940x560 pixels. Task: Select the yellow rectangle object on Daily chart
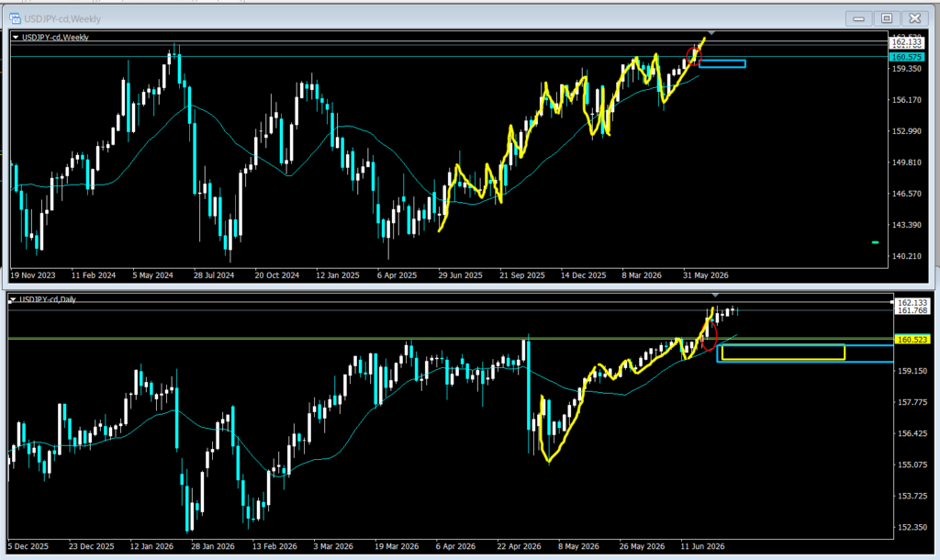[783, 353]
